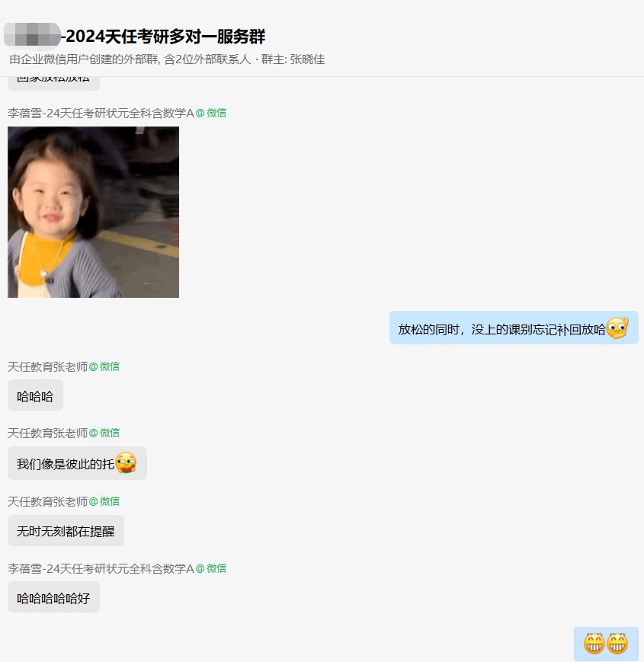Select the 我们像是彼此的托 message text

tap(66, 464)
